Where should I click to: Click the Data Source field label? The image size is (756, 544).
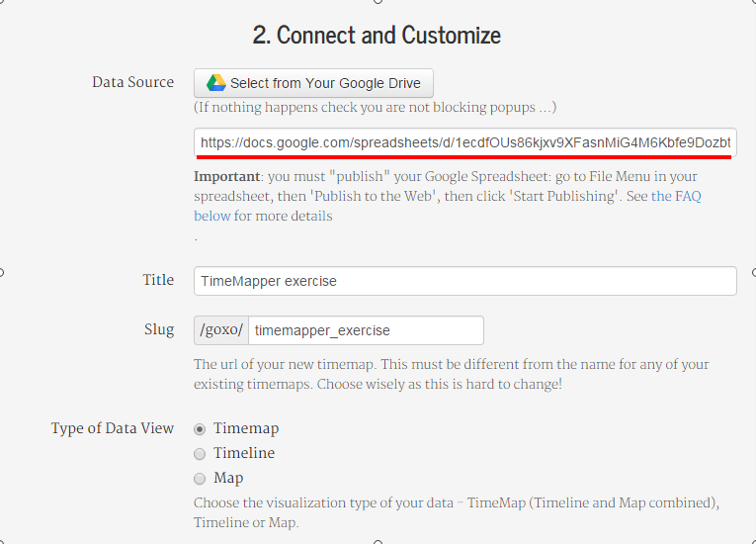click(133, 82)
